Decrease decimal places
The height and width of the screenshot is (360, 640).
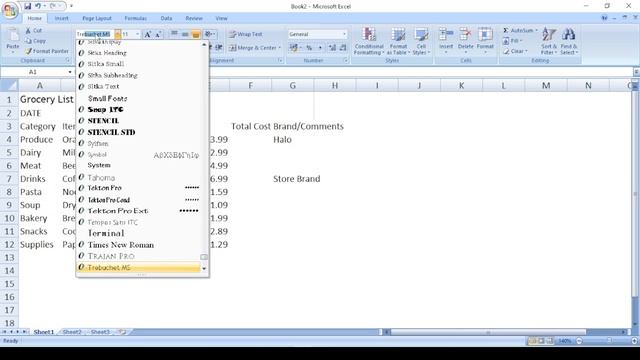[343, 48]
